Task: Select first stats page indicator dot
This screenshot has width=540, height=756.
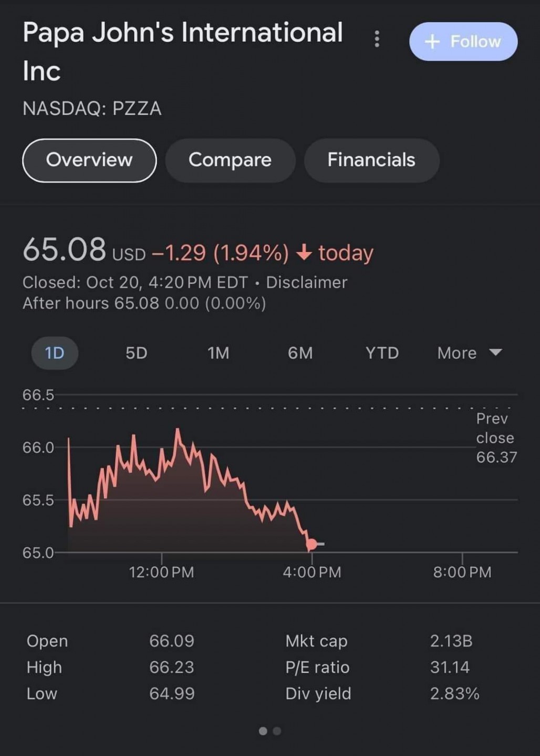Action: [x=263, y=731]
